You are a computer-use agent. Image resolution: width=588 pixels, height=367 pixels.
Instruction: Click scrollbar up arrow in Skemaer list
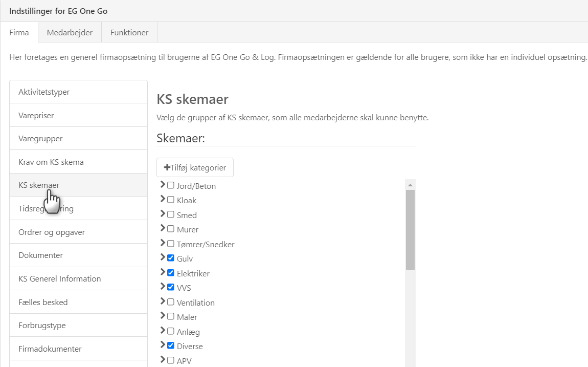click(x=410, y=184)
